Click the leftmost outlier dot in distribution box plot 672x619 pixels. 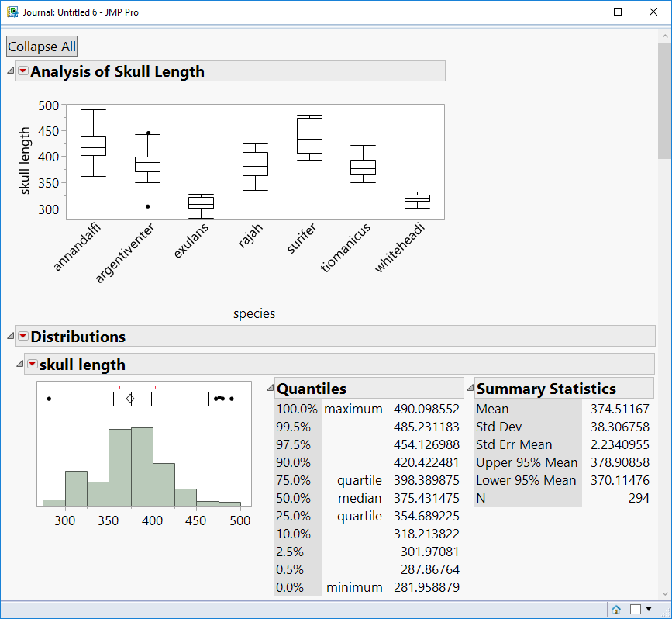pyautogui.click(x=49, y=399)
